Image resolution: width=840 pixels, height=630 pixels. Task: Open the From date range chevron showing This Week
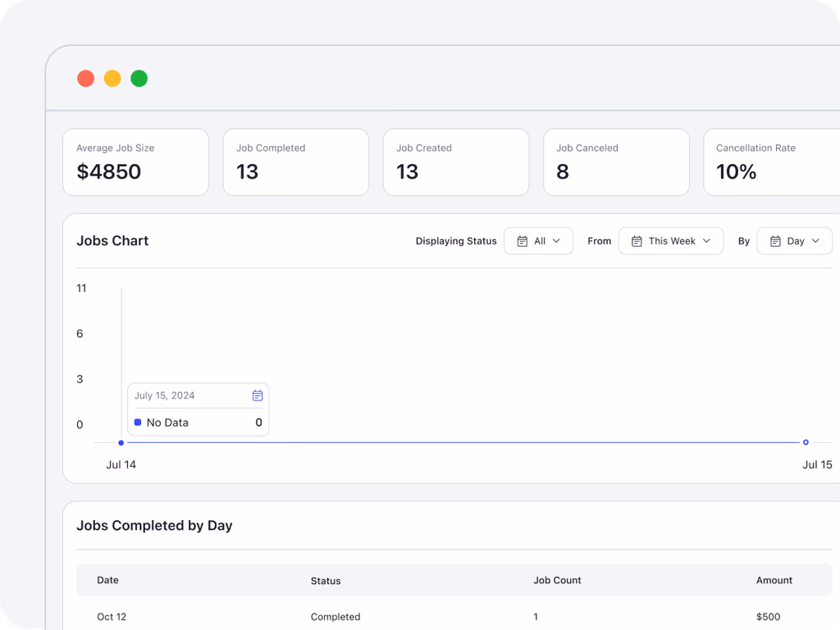click(x=707, y=241)
